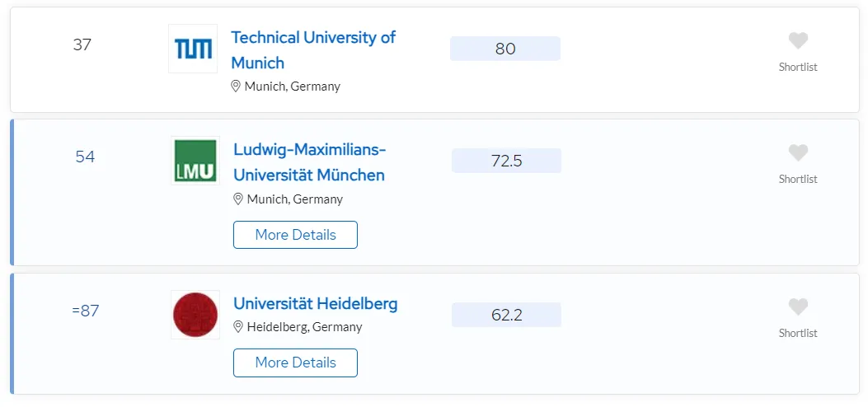
Task: Open the Ludwig-Maximilians-Universität München link
Action: tap(309, 162)
